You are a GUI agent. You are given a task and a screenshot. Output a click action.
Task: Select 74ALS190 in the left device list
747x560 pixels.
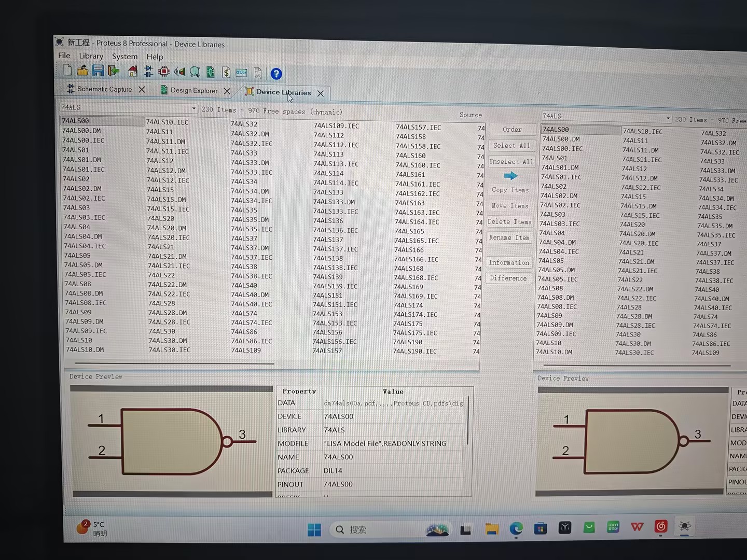point(408,342)
